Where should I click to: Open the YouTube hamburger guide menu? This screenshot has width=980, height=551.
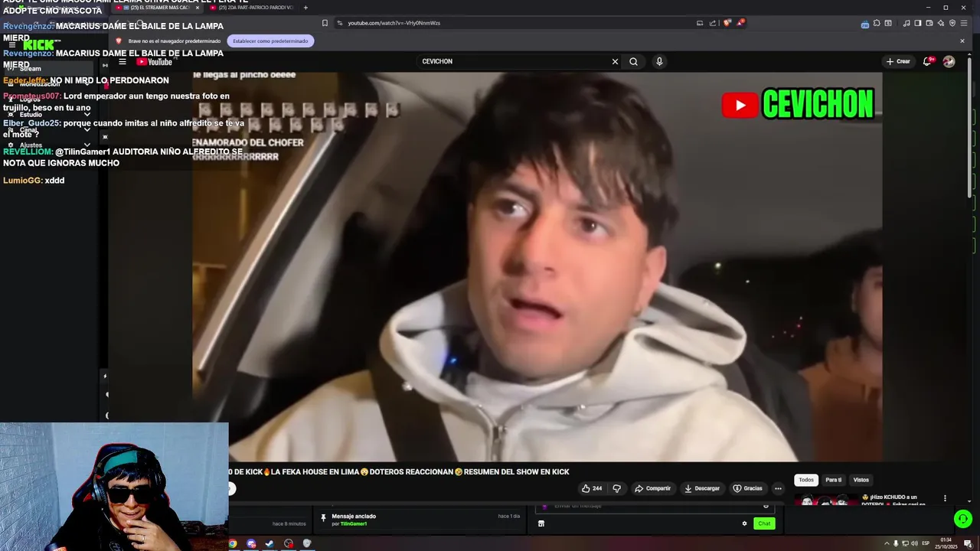(122, 62)
